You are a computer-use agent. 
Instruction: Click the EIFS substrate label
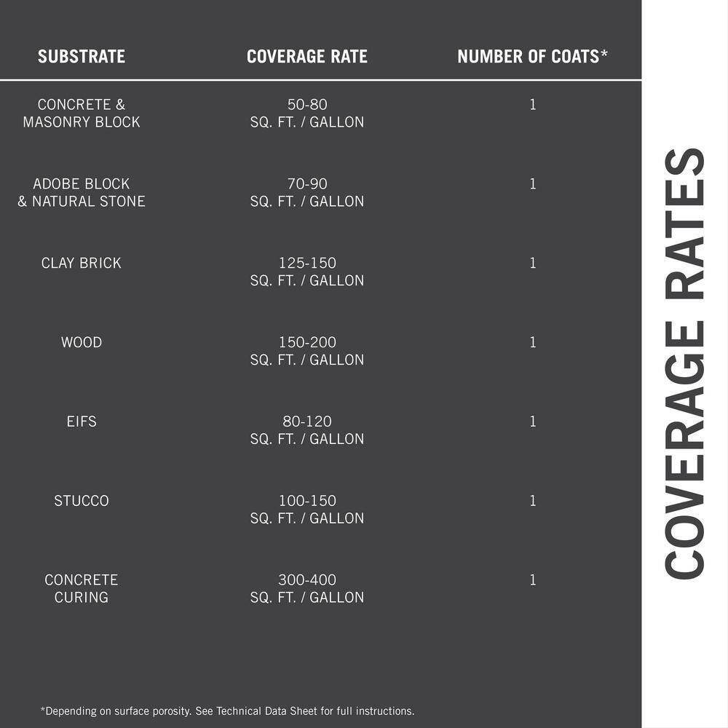[82, 422]
